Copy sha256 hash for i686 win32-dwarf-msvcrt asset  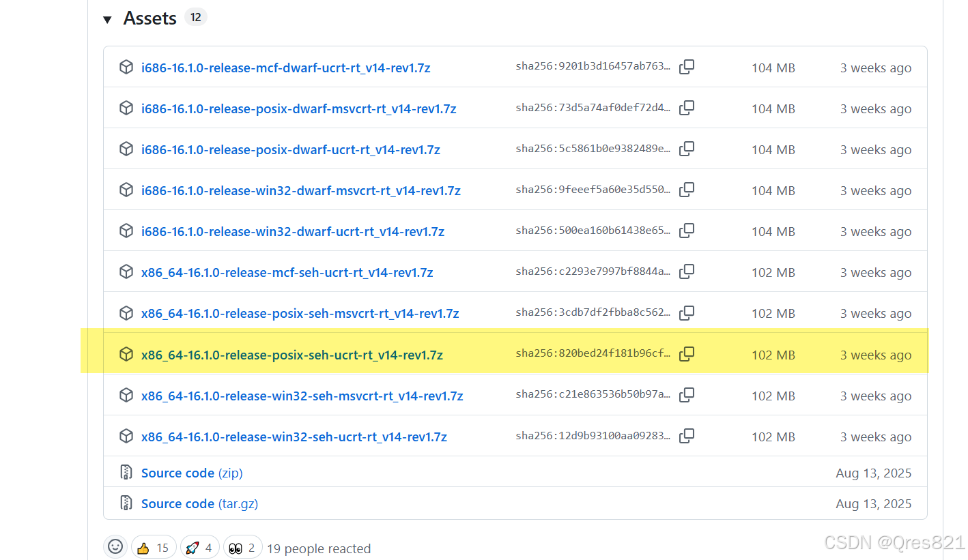point(687,190)
